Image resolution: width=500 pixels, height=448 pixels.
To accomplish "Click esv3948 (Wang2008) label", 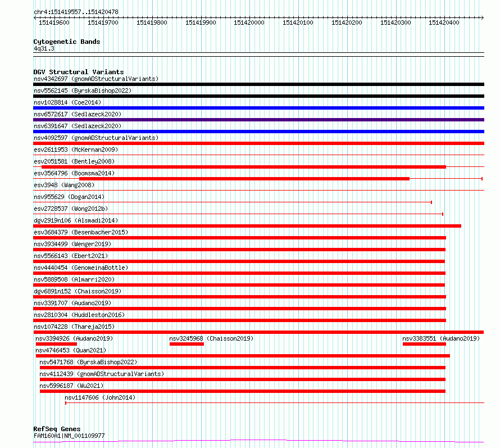I will [64, 185].
